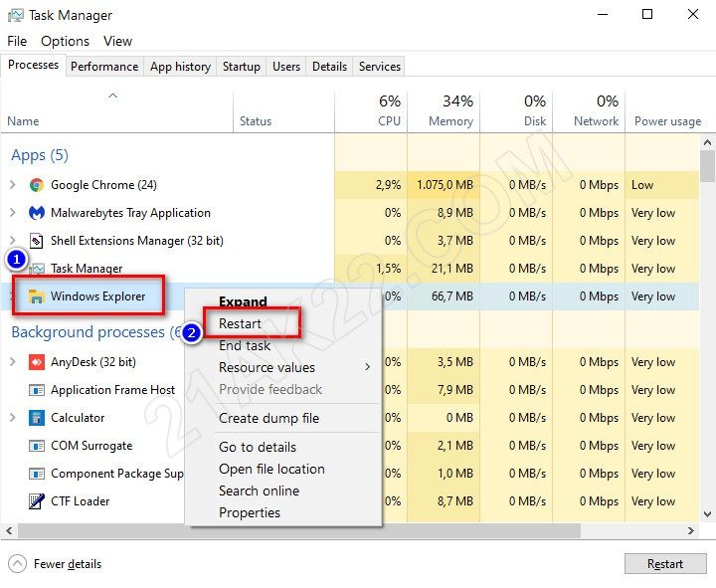716x588 pixels.
Task: Expand the Google Chrome process group
Action: (x=13, y=185)
